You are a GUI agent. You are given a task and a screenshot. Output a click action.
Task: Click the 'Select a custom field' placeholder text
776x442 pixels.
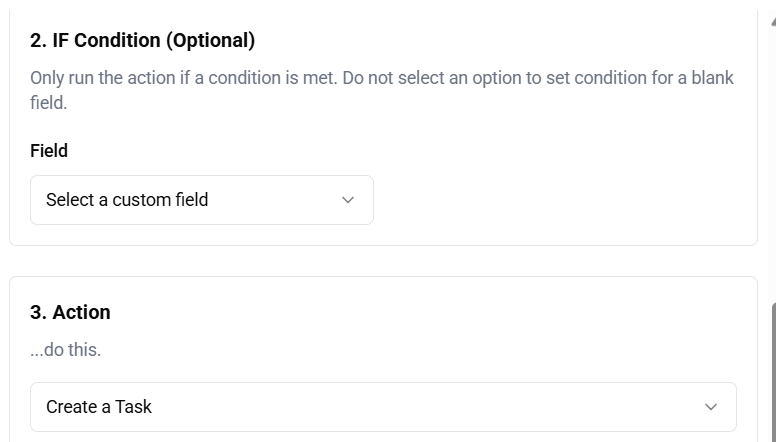127,200
